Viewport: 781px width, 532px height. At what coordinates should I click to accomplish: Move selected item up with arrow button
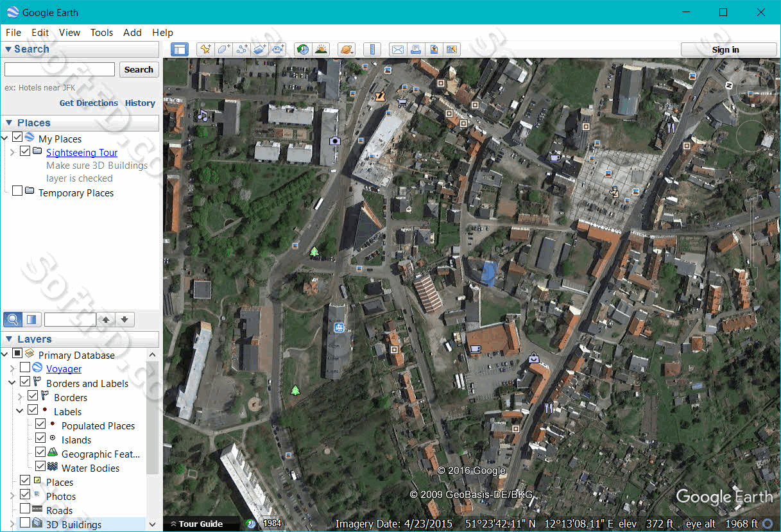107,319
